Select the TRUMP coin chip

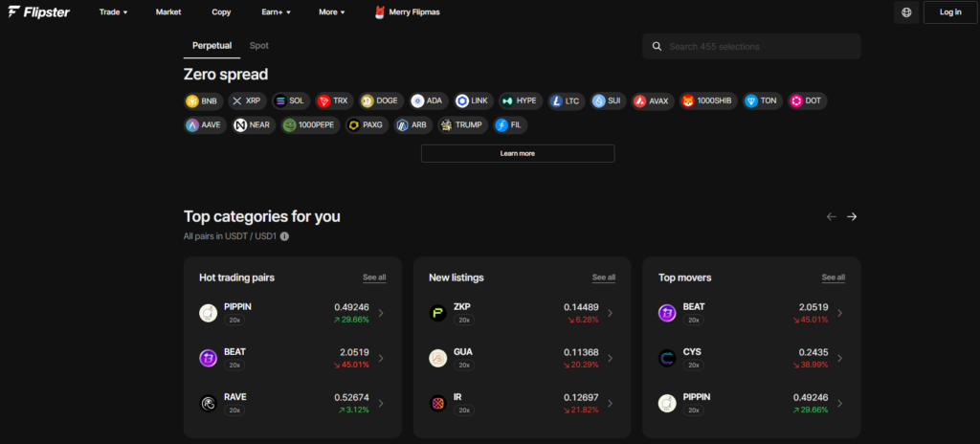[463, 125]
